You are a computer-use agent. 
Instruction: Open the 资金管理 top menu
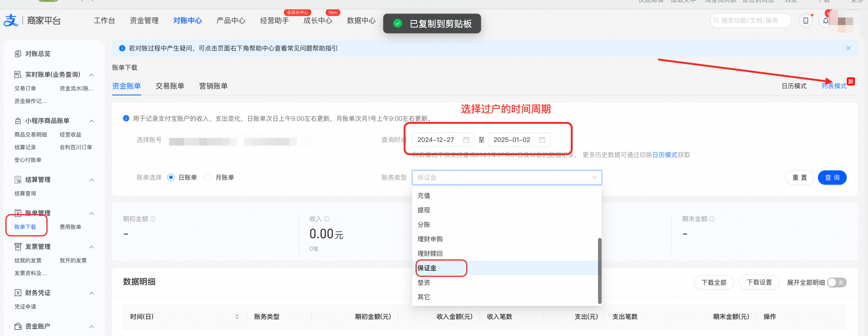144,21
